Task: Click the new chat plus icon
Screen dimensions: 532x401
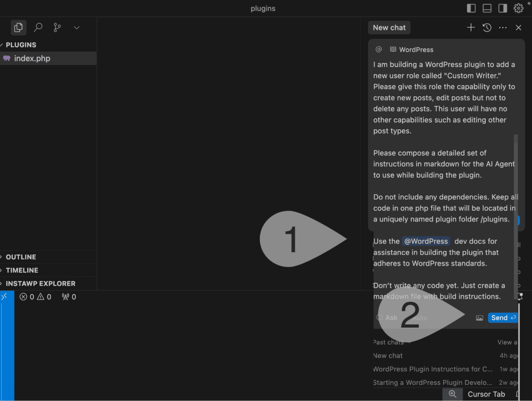Action: pos(470,27)
